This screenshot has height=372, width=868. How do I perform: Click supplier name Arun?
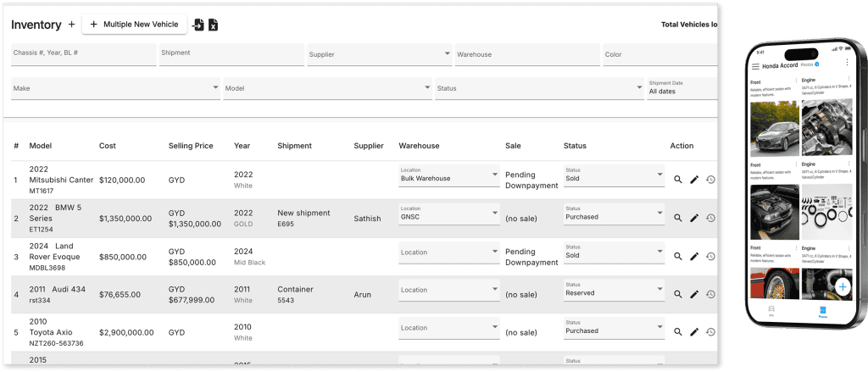coord(363,295)
